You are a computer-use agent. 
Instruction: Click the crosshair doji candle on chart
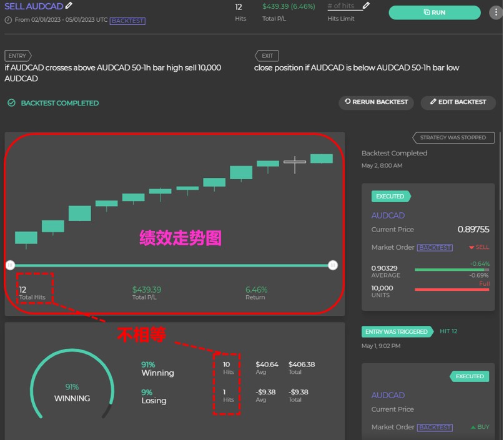tap(295, 163)
